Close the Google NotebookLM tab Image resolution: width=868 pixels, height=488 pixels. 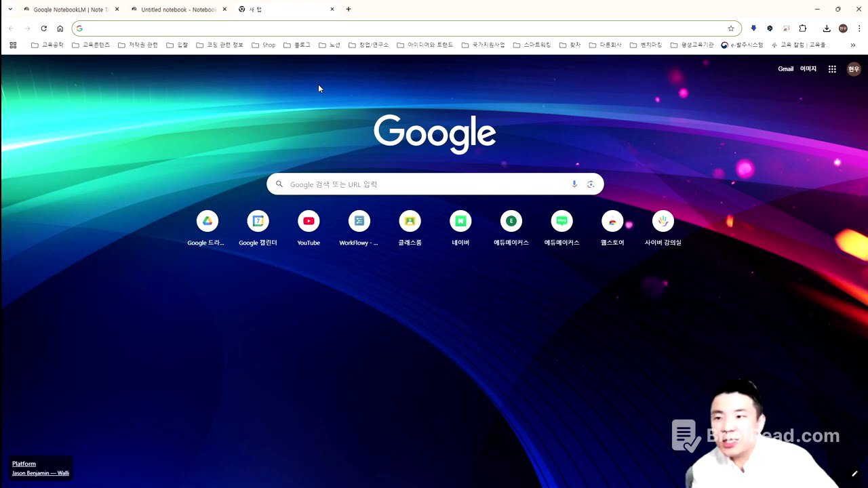tap(117, 9)
